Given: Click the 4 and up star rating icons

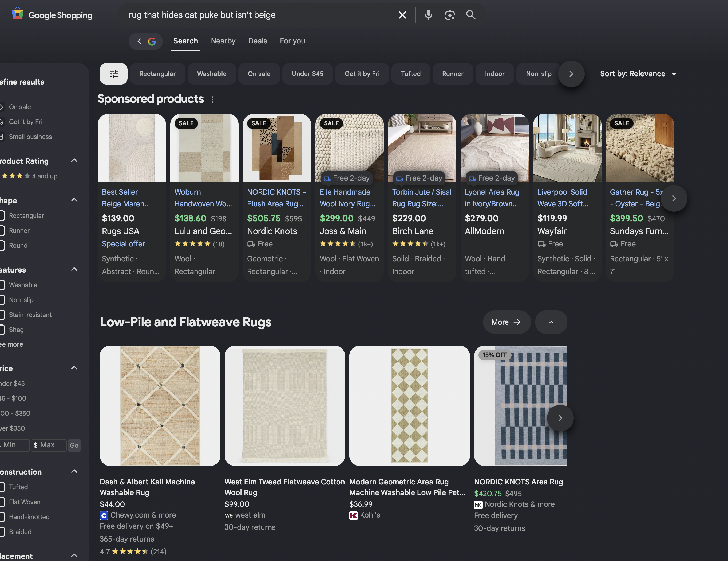Looking at the screenshot, I should click(15, 176).
